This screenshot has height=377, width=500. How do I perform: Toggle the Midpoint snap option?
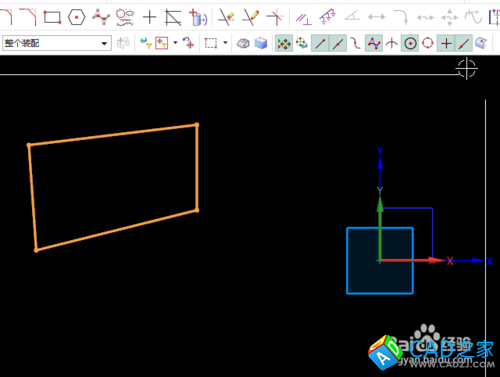(338, 43)
